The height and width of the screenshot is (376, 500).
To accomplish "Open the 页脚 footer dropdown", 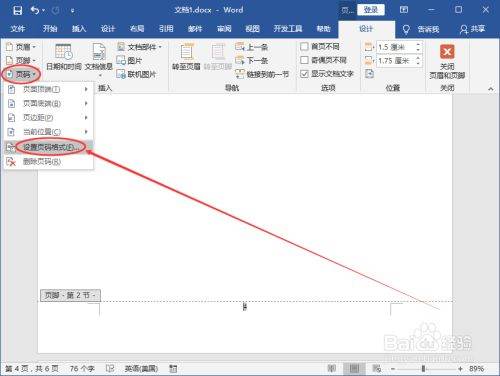I will click(21, 60).
